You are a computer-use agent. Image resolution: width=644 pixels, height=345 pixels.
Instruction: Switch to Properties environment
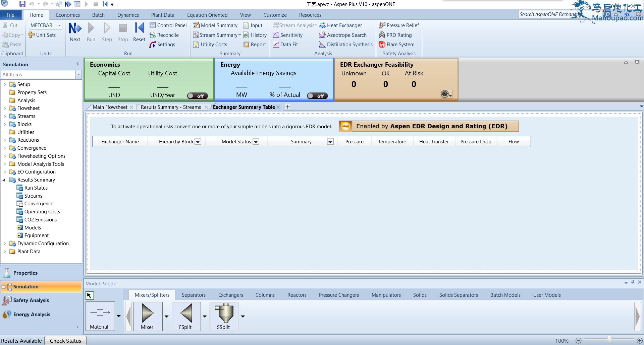click(x=41, y=273)
